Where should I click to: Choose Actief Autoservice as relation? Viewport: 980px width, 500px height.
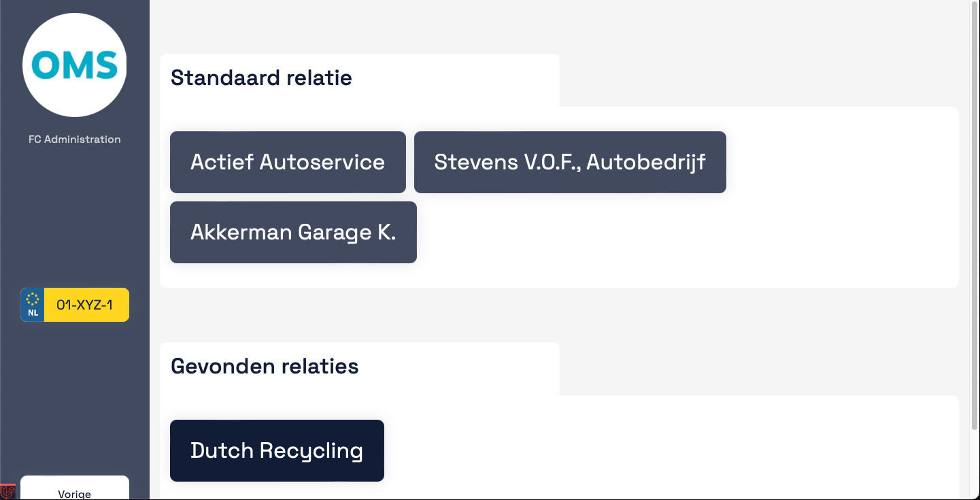click(x=288, y=162)
